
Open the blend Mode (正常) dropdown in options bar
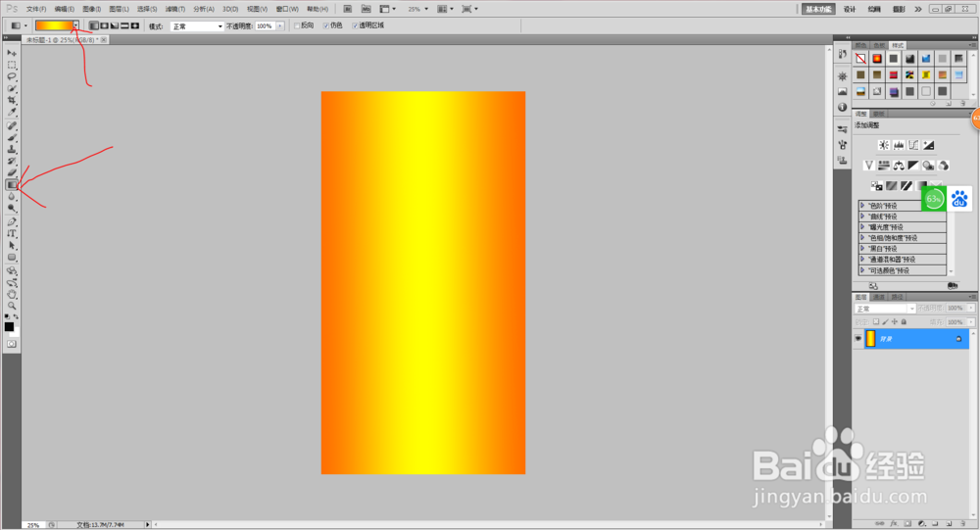pyautogui.click(x=197, y=26)
